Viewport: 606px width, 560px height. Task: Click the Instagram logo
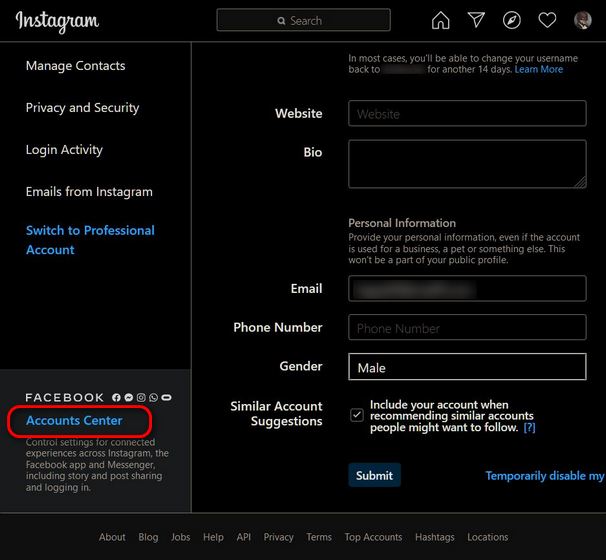point(57,22)
